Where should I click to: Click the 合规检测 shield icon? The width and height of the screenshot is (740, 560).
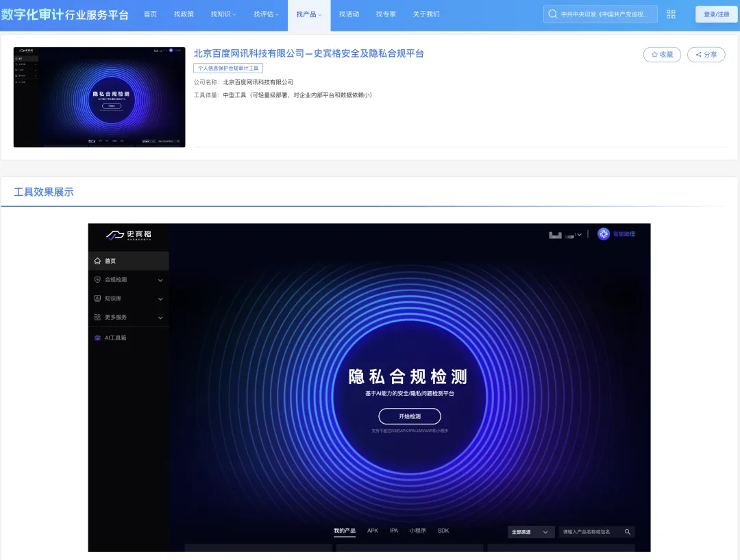coord(97,280)
